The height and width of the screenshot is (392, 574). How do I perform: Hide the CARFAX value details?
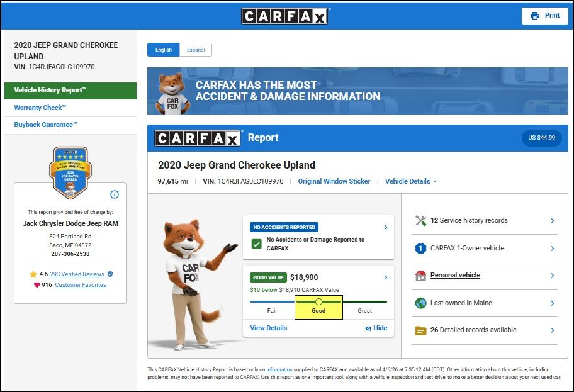pos(376,328)
